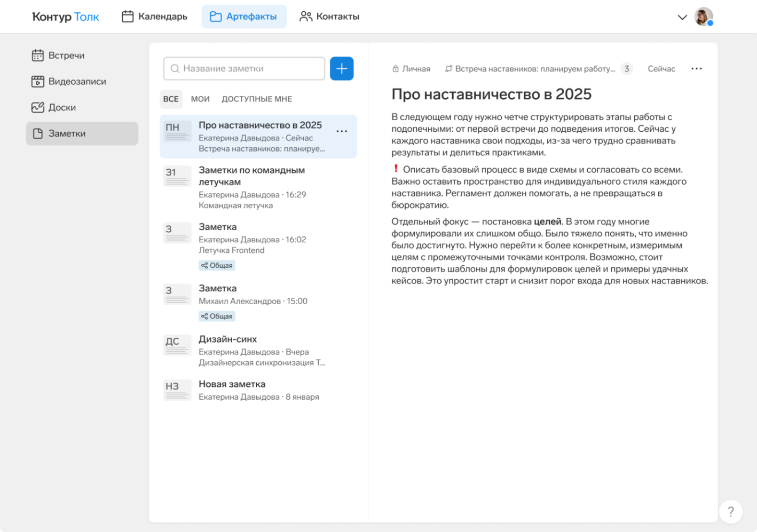Click the Доски whiteboard icon

(x=37, y=107)
